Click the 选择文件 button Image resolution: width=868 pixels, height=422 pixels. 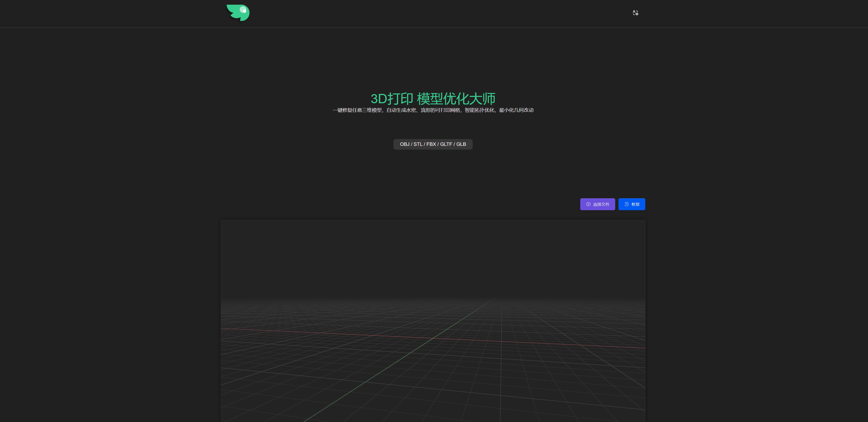coord(597,204)
